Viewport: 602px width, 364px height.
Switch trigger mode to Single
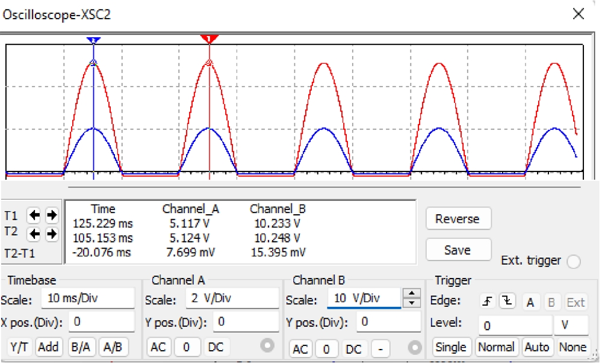pos(451,347)
